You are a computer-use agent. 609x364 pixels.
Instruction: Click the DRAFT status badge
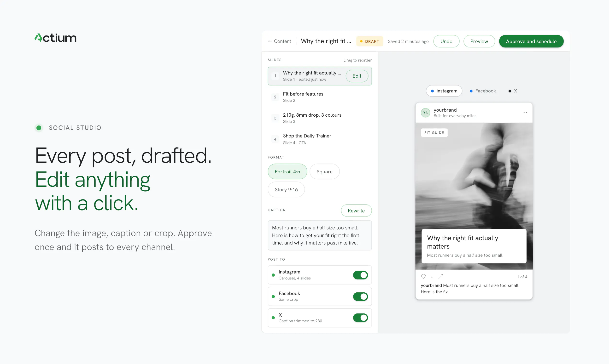pyautogui.click(x=369, y=41)
